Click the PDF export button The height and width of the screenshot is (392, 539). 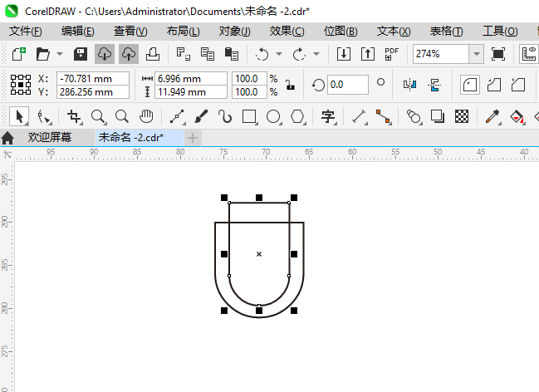click(392, 54)
